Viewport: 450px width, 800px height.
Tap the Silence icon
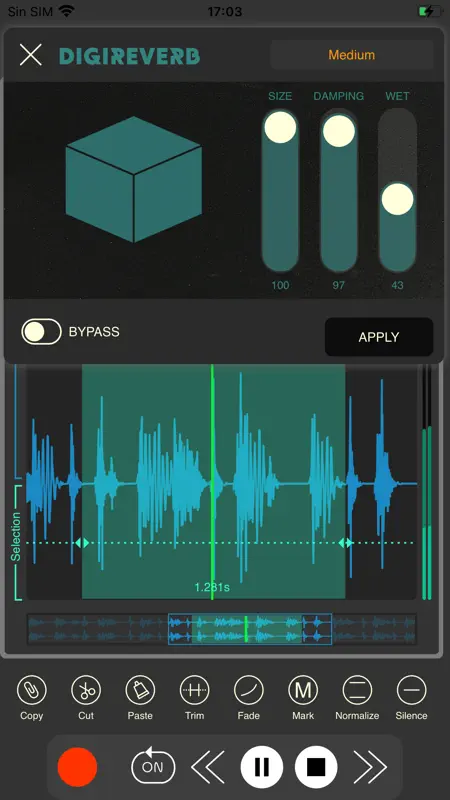point(411,690)
